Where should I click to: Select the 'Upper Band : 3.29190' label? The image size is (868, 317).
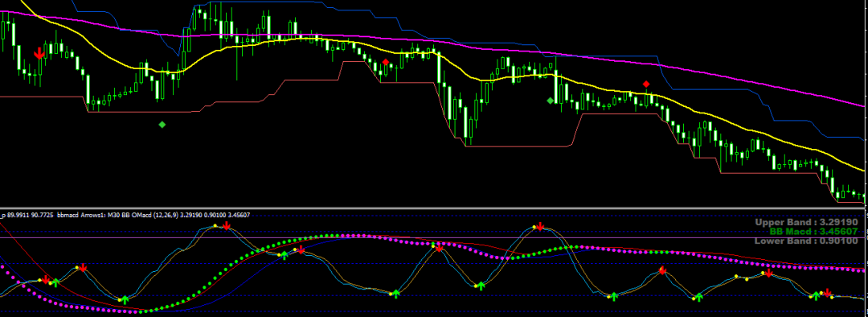[807, 222]
